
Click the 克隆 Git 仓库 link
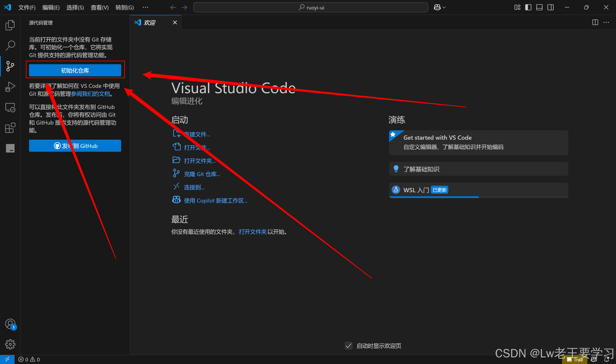pyautogui.click(x=202, y=174)
